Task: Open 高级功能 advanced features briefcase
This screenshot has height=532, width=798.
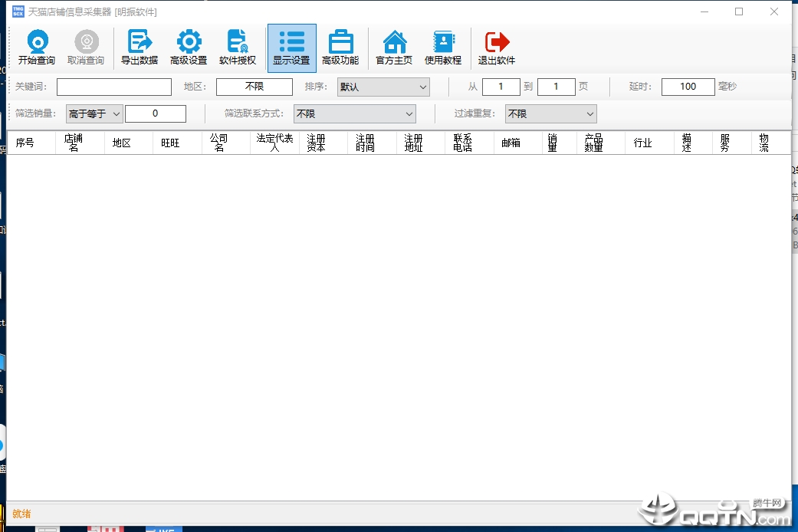Action: point(340,48)
